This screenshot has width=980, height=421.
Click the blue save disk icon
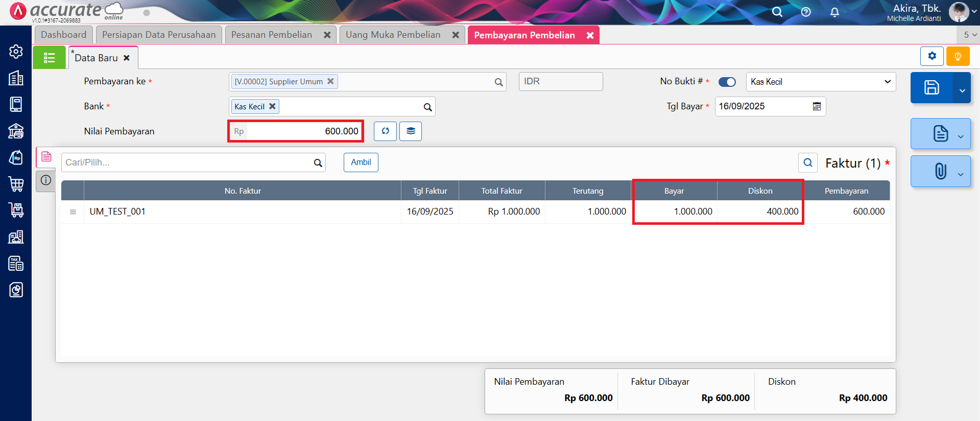tap(931, 87)
